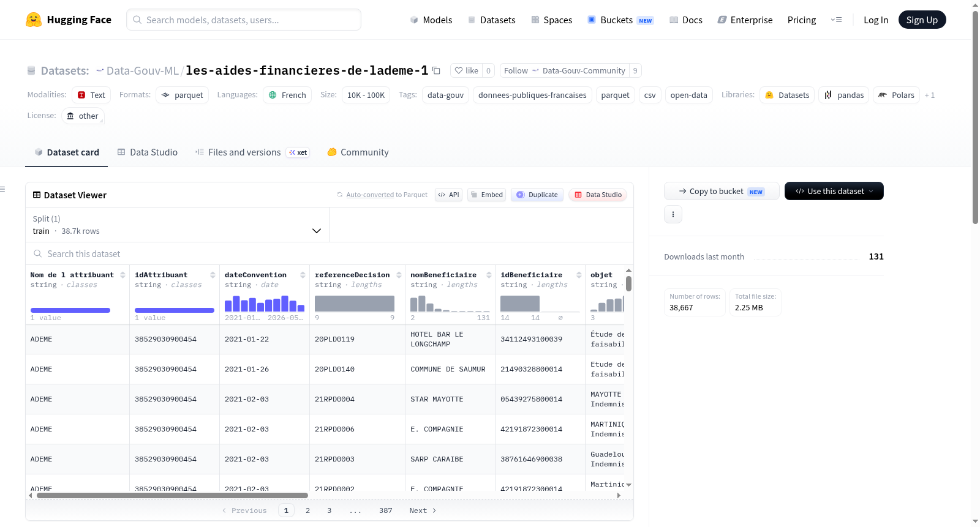This screenshot has height=527, width=980.
Task: Open the Data-Gouv-ML owner link
Action: click(142, 70)
